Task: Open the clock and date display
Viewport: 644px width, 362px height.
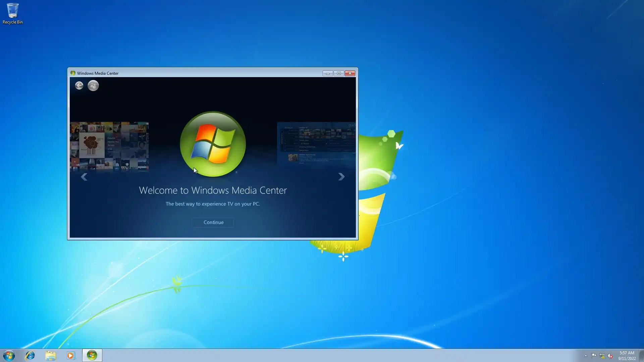Action: coord(627,355)
